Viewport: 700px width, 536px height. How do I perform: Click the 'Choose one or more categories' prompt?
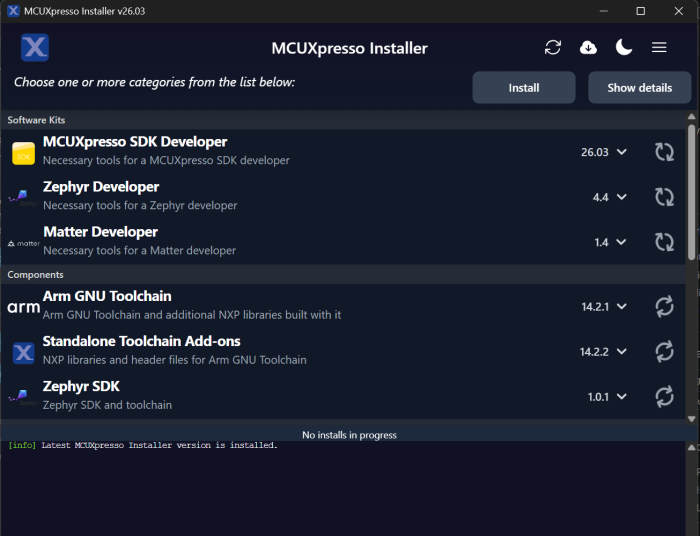tap(154, 82)
